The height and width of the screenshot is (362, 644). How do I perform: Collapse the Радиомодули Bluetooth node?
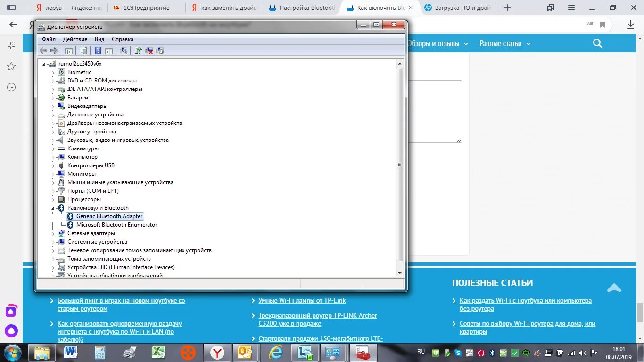click(x=53, y=208)
